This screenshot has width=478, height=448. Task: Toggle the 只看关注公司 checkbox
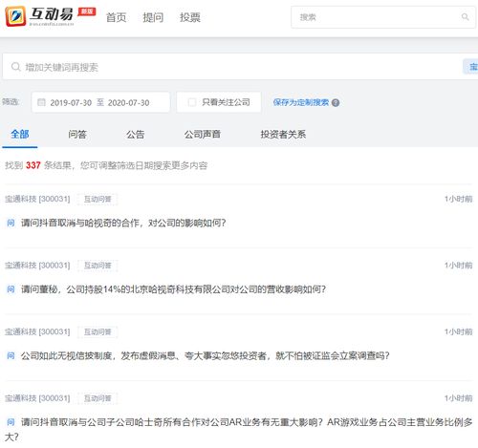[x=192, y=102]
